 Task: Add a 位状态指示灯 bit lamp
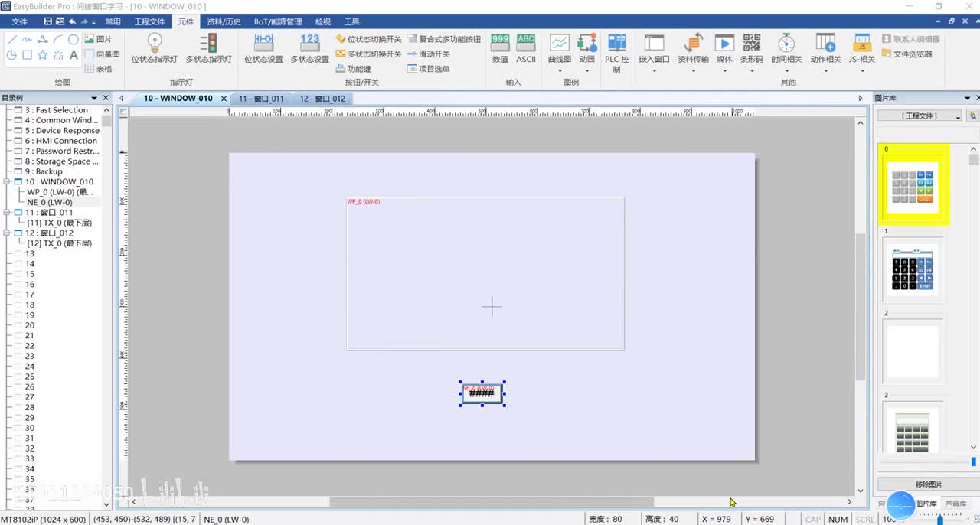(x=154, y=48)
